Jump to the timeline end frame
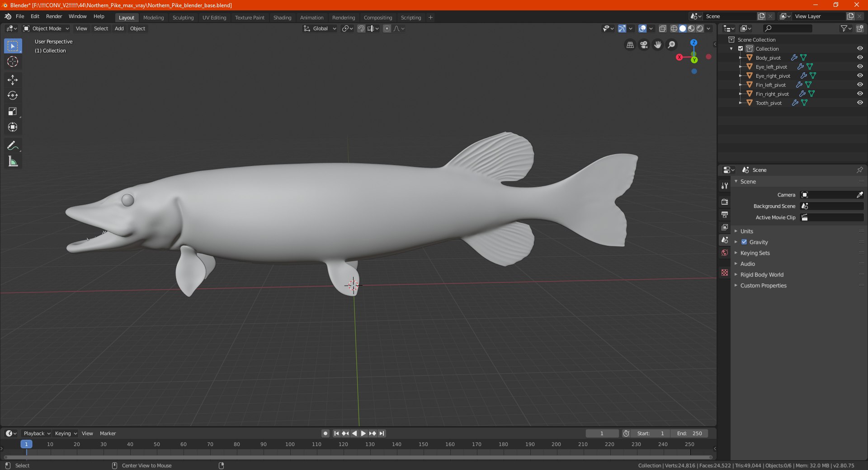Viewport: 868px width, 470px height. point(382,433)
